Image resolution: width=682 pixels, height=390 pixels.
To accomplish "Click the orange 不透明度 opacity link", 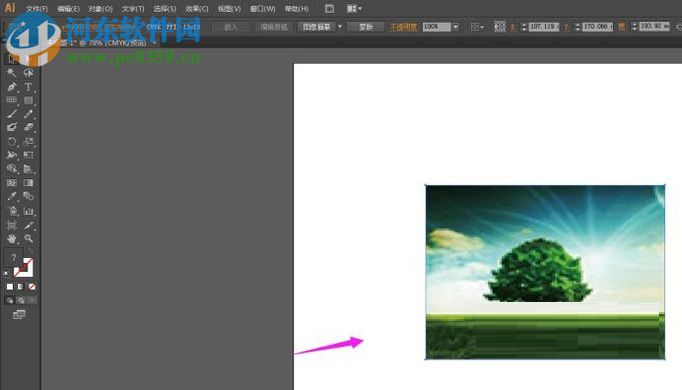I will tap(403, 27).
